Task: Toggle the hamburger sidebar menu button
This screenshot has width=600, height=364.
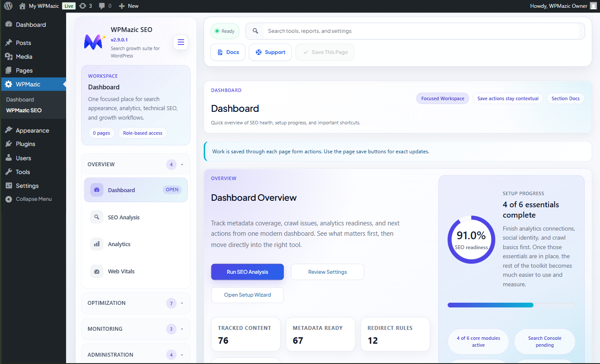Action: point(181,42)
